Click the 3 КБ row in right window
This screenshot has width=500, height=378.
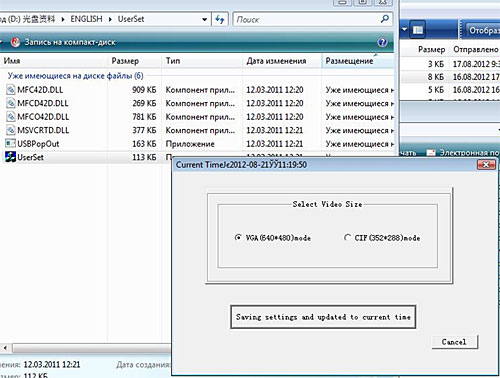(450, 64)
